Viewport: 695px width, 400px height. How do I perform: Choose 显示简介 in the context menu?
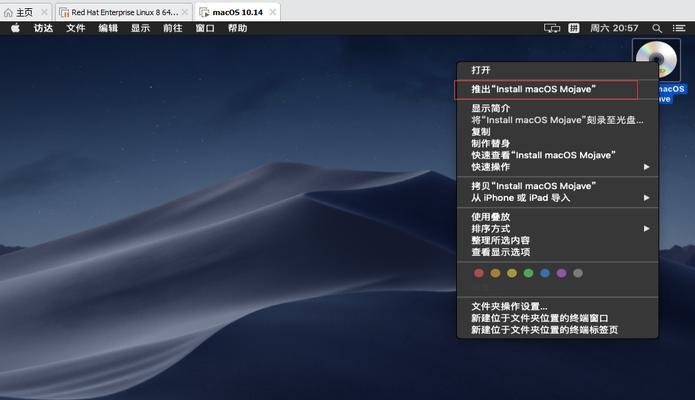click(x=558, y=108)
